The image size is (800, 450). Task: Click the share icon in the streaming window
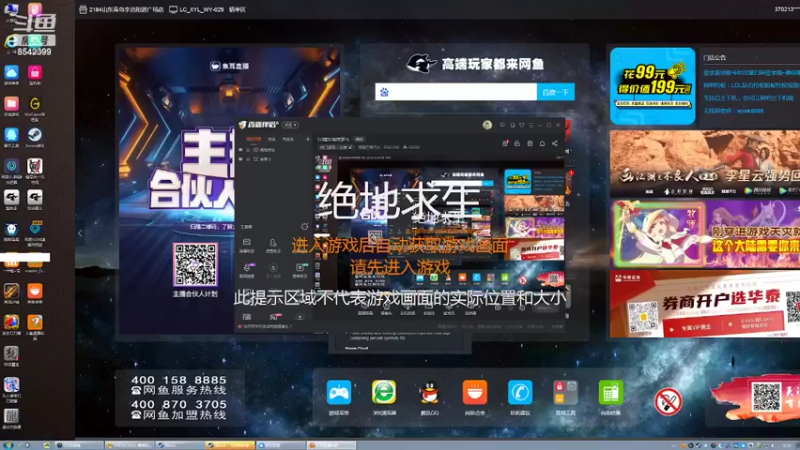(x=555, y=143)
